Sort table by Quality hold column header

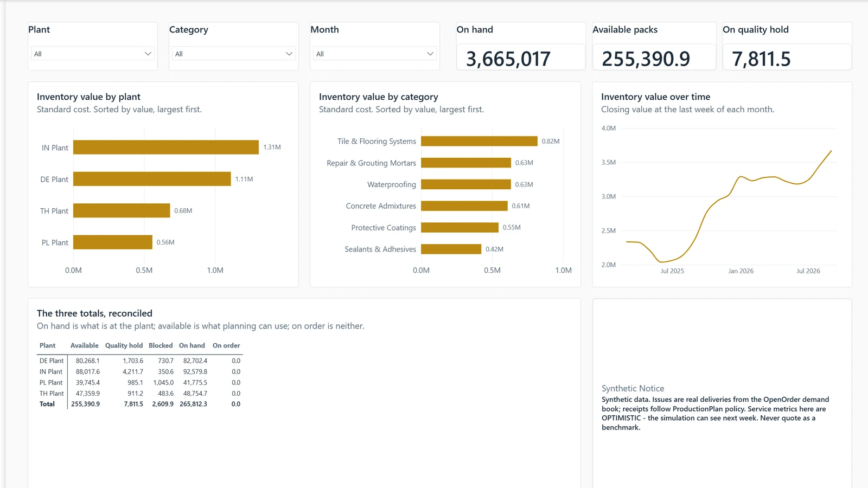click(124, 345)
